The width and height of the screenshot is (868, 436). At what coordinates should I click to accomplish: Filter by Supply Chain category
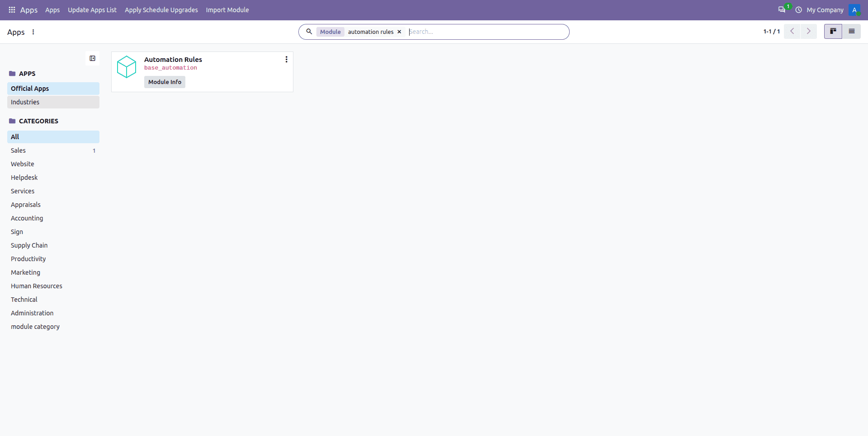point(53,245)
